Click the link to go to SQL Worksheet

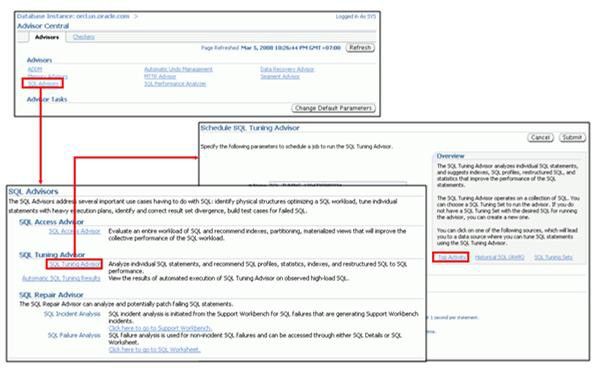154,349
